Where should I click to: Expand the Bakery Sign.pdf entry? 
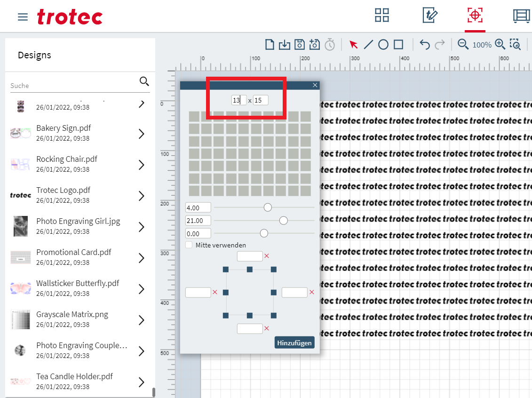tap(141, 134)
